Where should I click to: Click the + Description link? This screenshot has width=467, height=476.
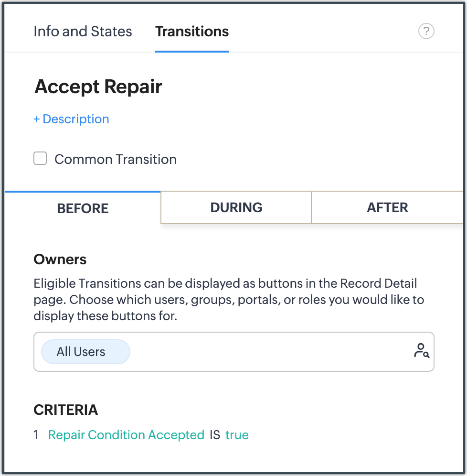(x=71, y=119)
